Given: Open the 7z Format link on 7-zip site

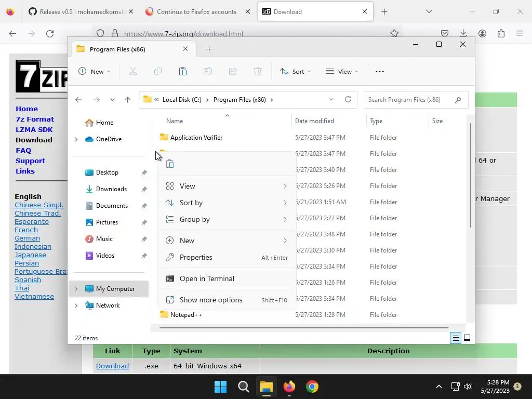Looking at the screenshot, I should (35, 119).
